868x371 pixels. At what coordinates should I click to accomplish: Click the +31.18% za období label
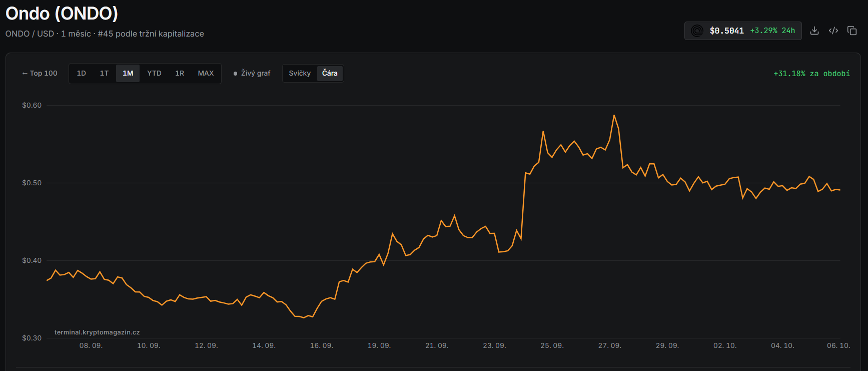[811, 74]
